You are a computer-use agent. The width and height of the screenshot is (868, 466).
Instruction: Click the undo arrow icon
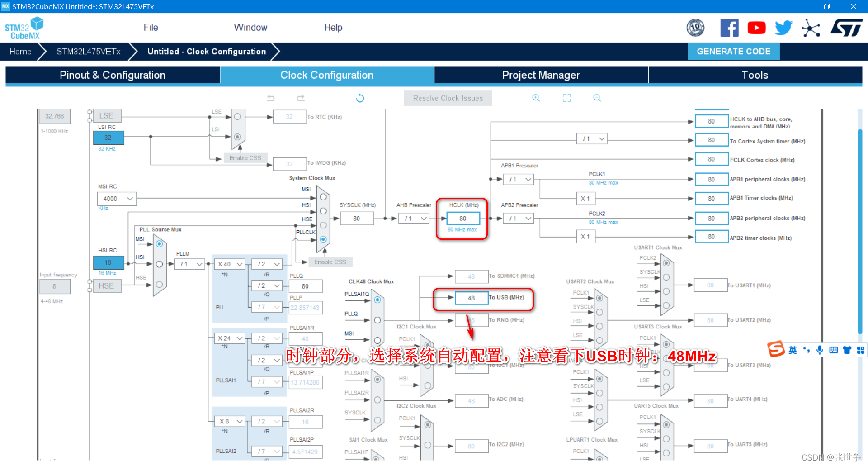pos(271,98)
